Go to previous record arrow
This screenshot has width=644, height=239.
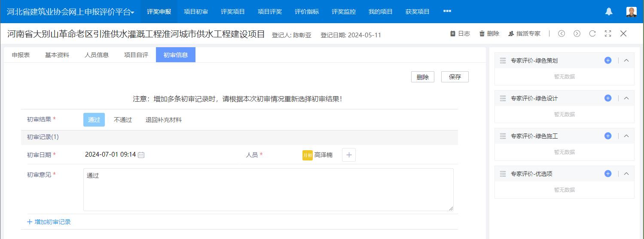tap(562, 33)
